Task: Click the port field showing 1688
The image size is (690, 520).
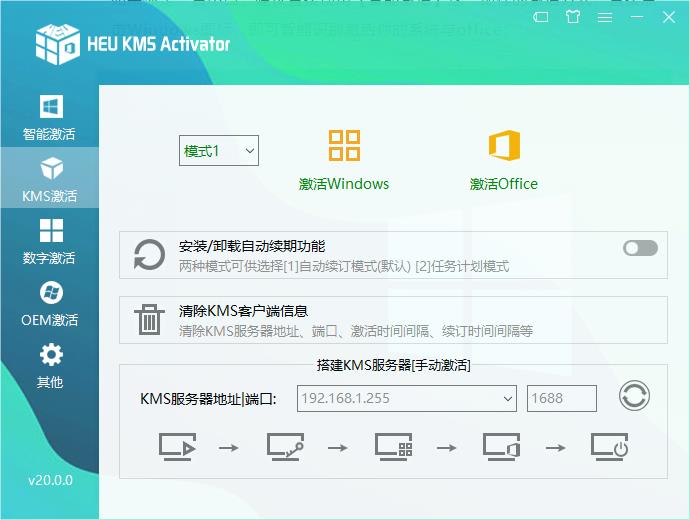Action: coord(562,399)
